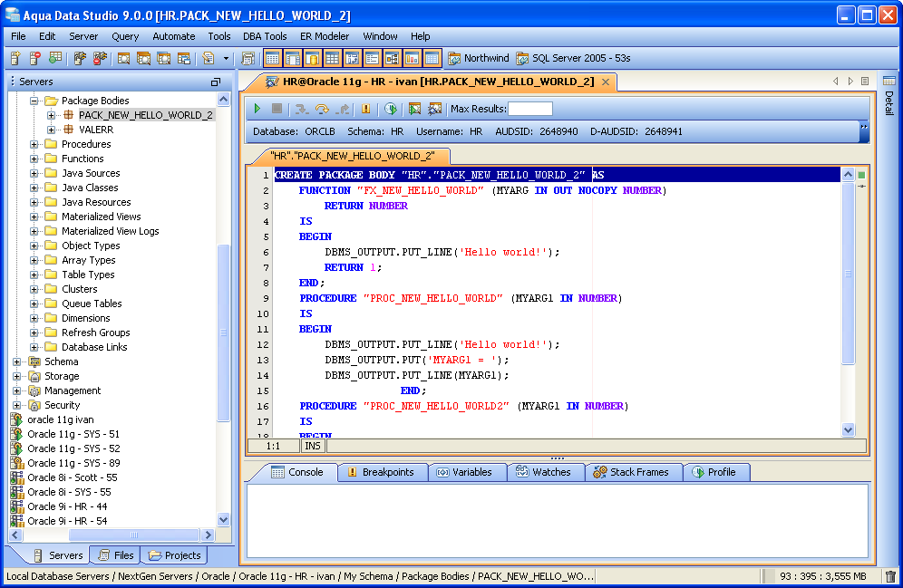This screenshot has height=588, width=903.
Task: Open the DBA Tools menu
Action: [265, 36]
